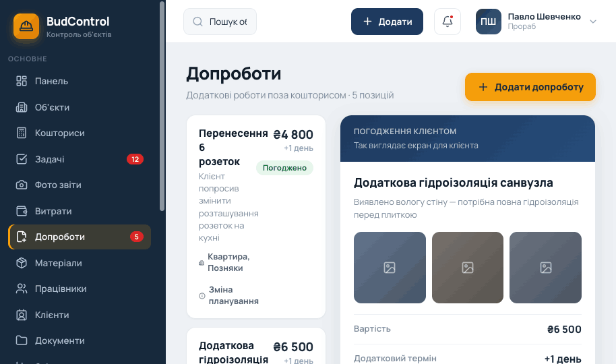The width and height of the screenshot is (616, 364).
Task: Click the search magnifier icon
Action: click(x=198, y=22)
